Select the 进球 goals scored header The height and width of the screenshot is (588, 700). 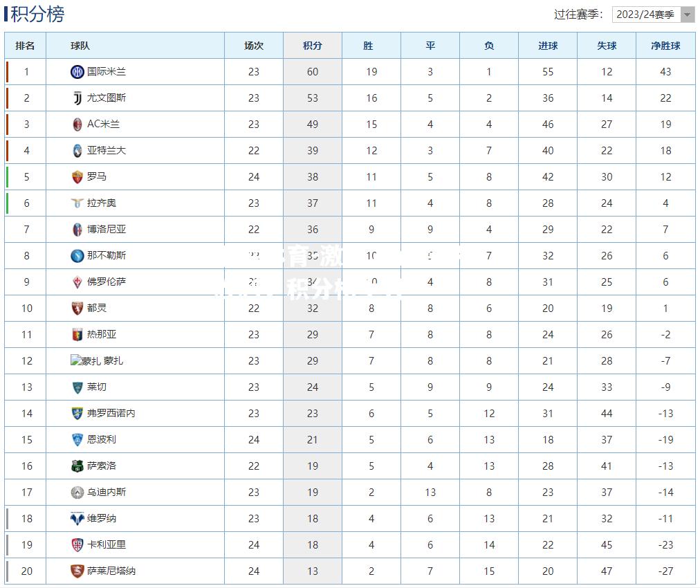click(x=548, y=46)
